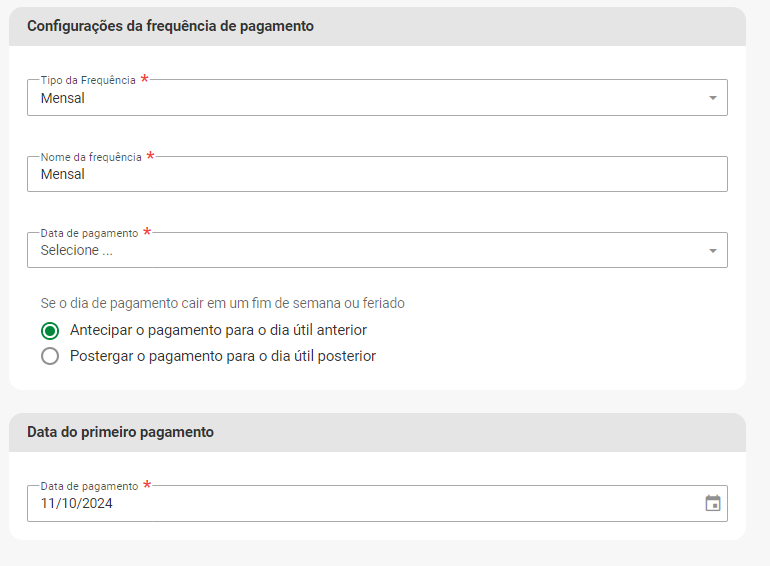770x566 pixels.
Task: Click the red asterisk beside Tipo da Frequência
Action: (x=144, y=79)
